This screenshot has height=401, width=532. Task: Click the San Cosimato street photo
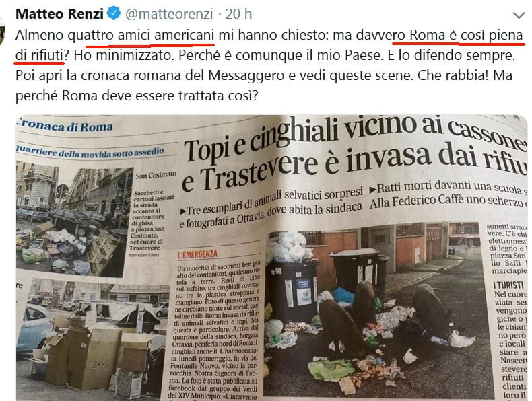click(x=74, y=219)
